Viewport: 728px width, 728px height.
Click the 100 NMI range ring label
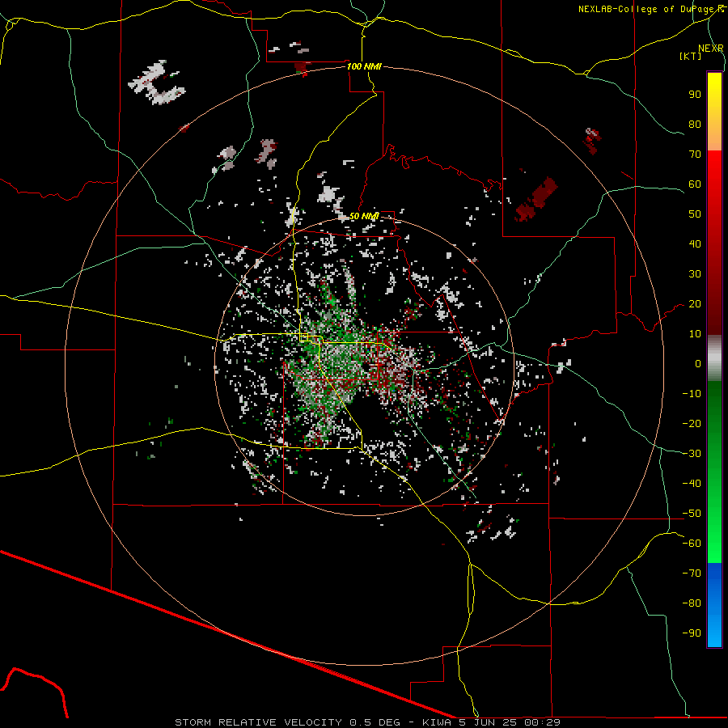[364, 66]
